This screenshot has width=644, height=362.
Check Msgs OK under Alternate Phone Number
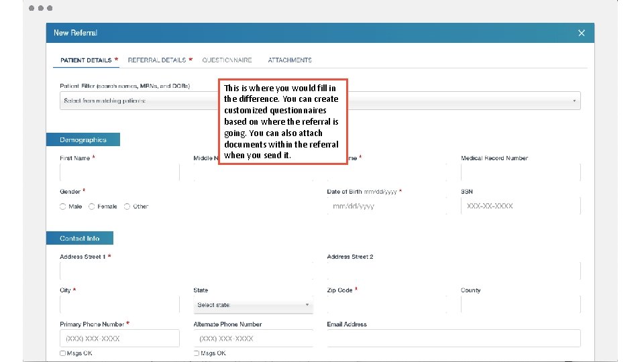pyautogui.click(x=197, y=353)
